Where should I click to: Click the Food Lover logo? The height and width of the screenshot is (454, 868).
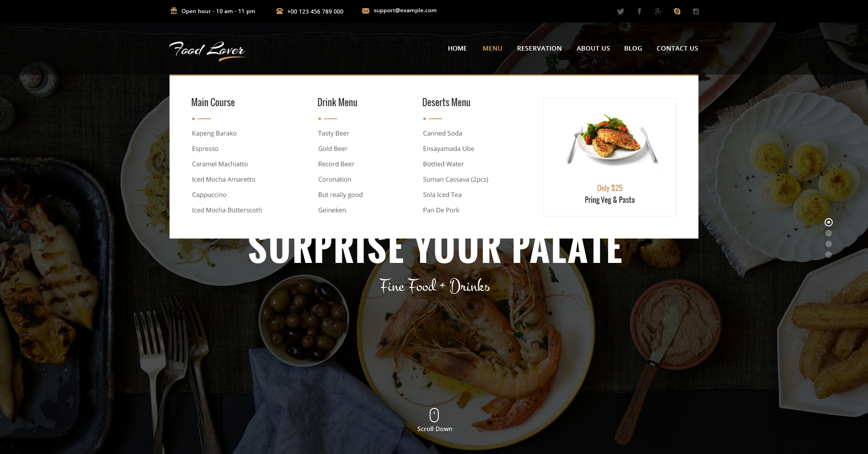[x=208, y=51]
